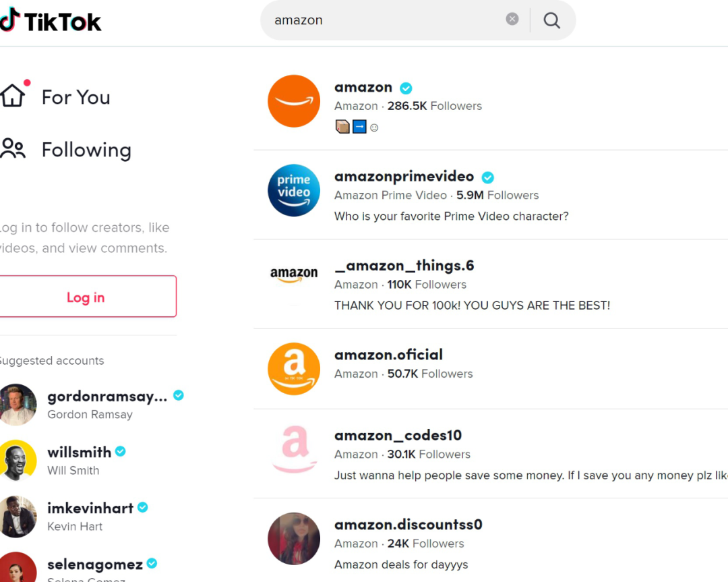Click the verified badge next to amazon
This screenshot has width=728, height=582.
tap(406, 88)
